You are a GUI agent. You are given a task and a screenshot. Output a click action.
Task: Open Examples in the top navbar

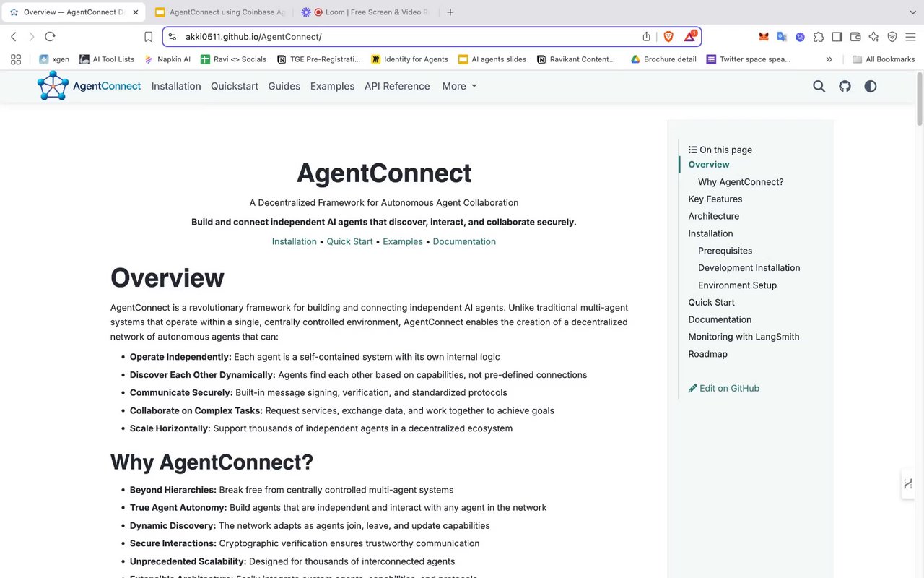(332, 86)
